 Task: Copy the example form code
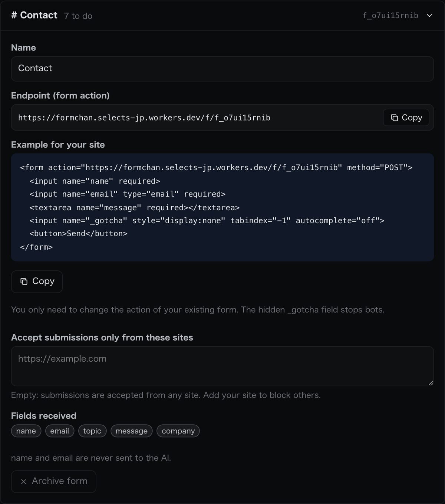coord(37,281)
